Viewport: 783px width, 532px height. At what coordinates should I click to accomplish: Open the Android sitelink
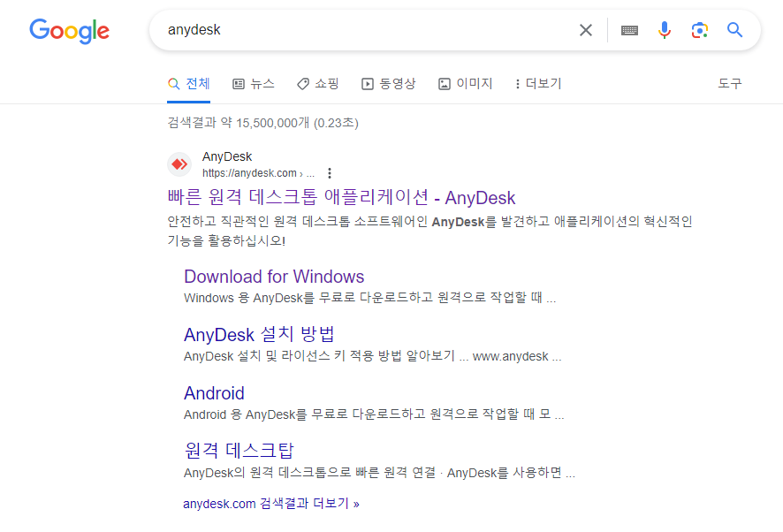(x=214, y=393)
